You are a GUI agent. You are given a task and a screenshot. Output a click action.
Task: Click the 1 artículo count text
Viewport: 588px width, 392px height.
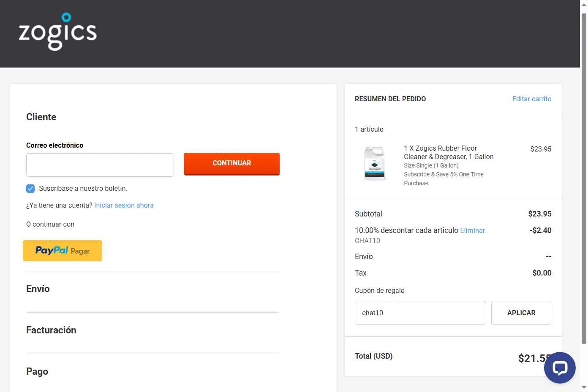pyautogui.click(x=369, y=129)
